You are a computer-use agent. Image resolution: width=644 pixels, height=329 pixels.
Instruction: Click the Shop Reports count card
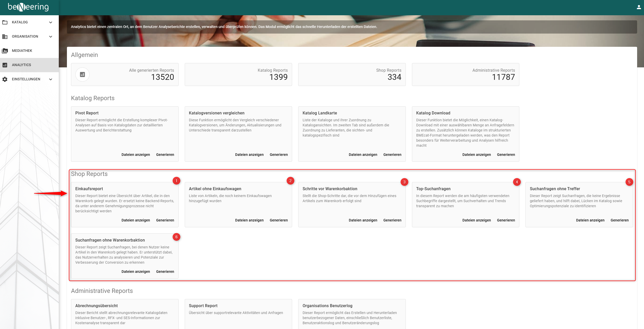coord(352,74)
